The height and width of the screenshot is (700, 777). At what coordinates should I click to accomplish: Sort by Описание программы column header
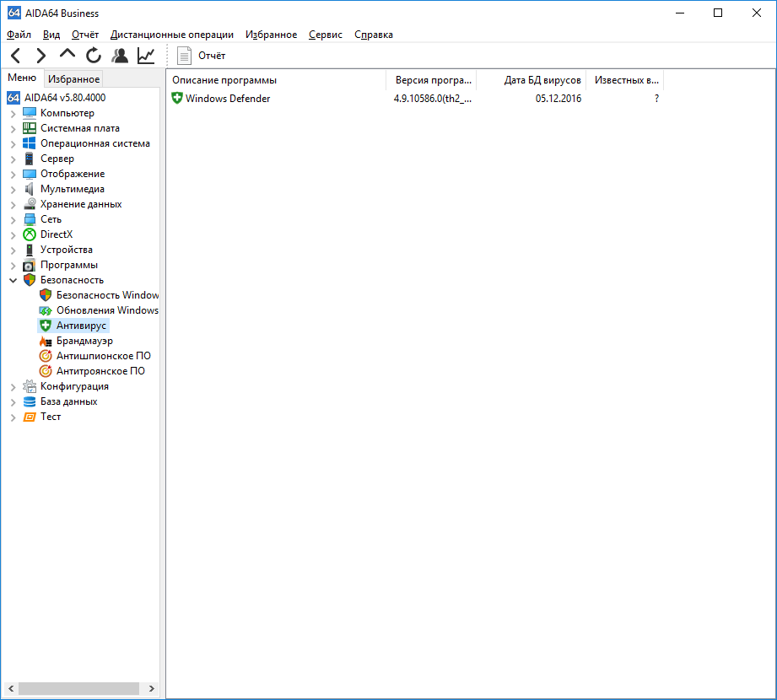tap(276, 80)
